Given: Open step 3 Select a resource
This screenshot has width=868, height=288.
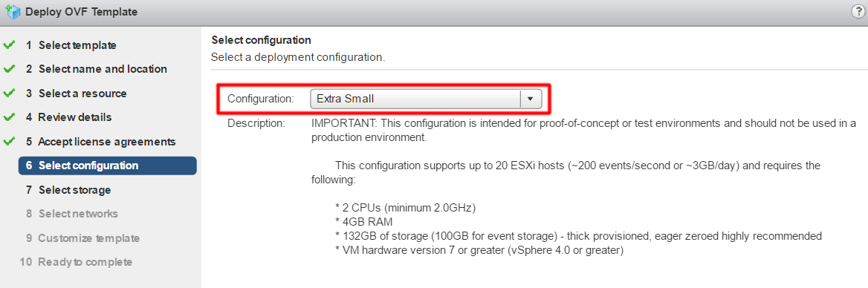Looking at the screenshot, I should click(76, 94).
